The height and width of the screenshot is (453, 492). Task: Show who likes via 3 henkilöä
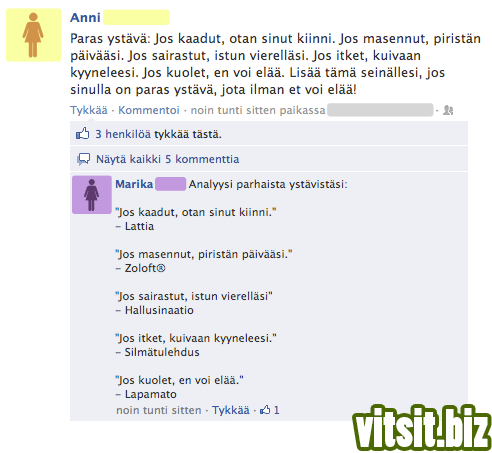pos(123,134)
